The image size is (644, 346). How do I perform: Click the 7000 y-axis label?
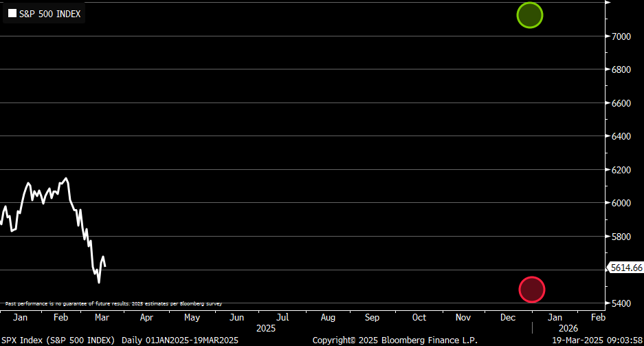click(621, 36)
